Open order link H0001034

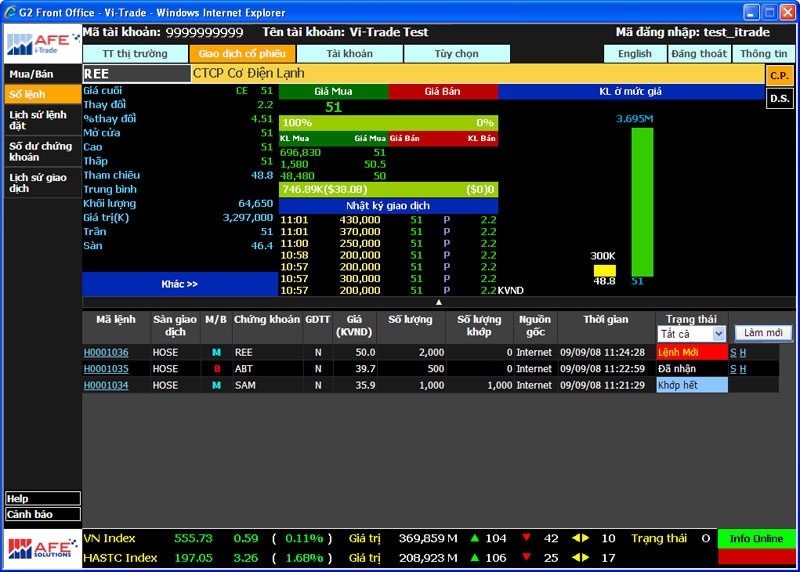[106, 385]
